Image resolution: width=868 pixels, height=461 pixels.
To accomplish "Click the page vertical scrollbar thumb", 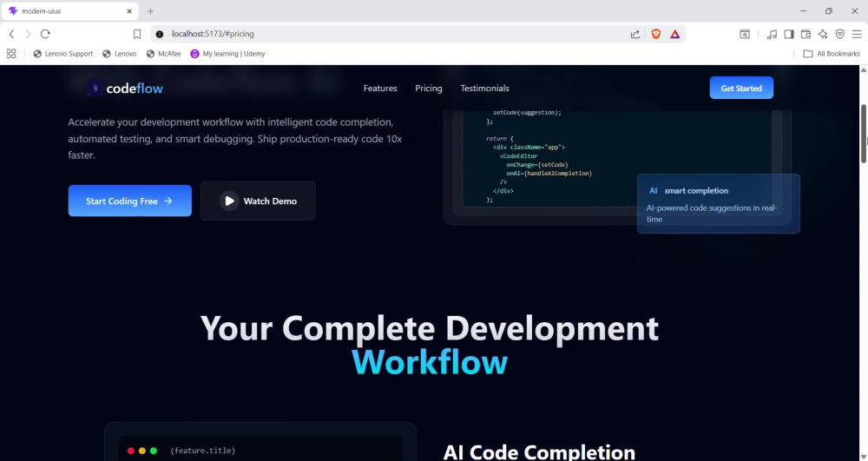I will click(864, 133).
